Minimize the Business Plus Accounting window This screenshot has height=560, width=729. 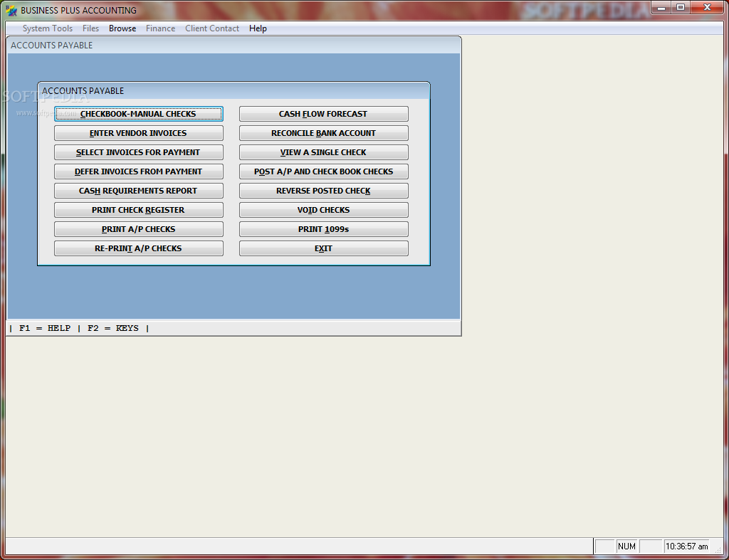click(x=661, y=7)
